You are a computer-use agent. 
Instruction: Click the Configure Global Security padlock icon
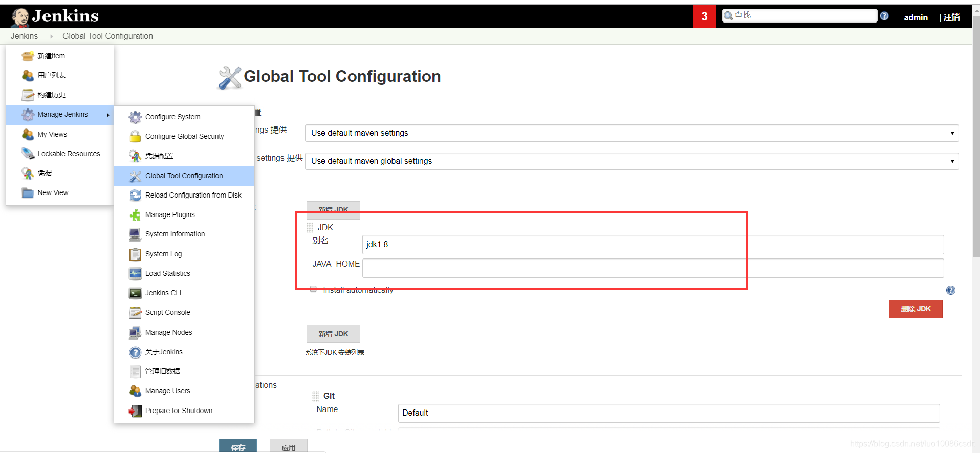pyautogui.click(x=135, y=136)
